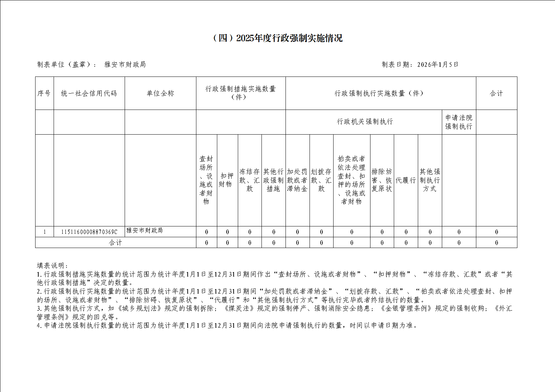Click the title （四）2025年度行政强制实施情况

pyautogui.click(x=277, y=38)
